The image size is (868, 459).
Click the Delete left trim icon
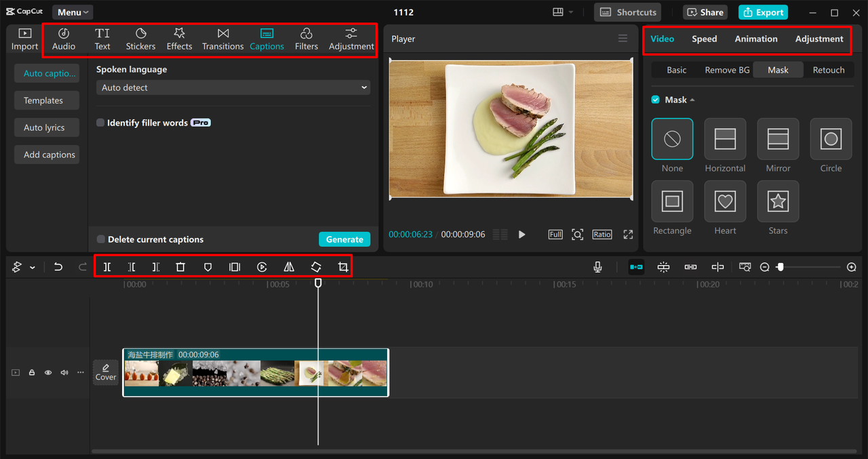click(132, 267)
